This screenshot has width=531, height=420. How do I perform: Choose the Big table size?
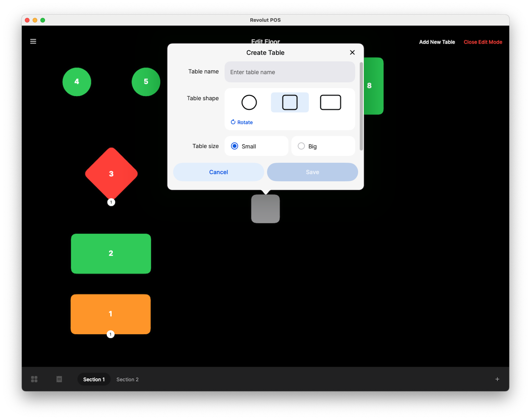323,146
